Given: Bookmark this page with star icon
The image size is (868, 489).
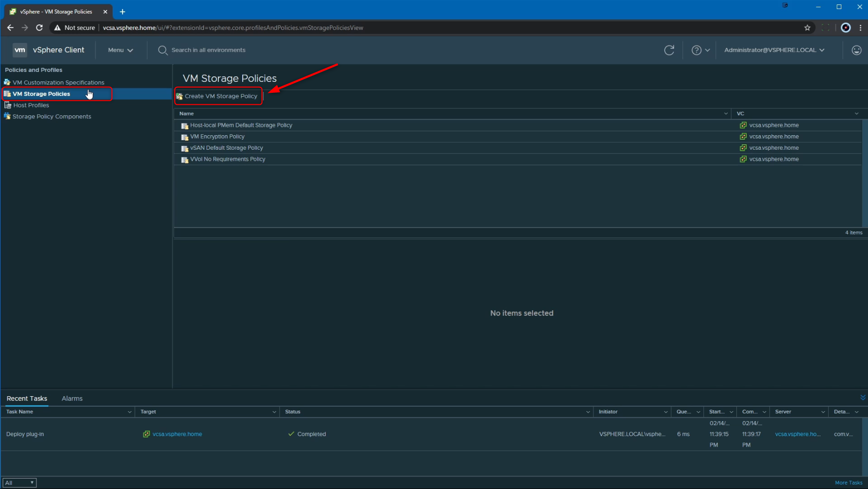Looking at the screenshot, I should point(807,27).
